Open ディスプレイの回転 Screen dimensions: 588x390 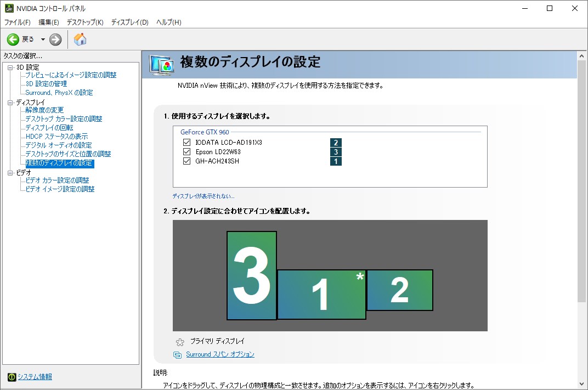[49, 128]
